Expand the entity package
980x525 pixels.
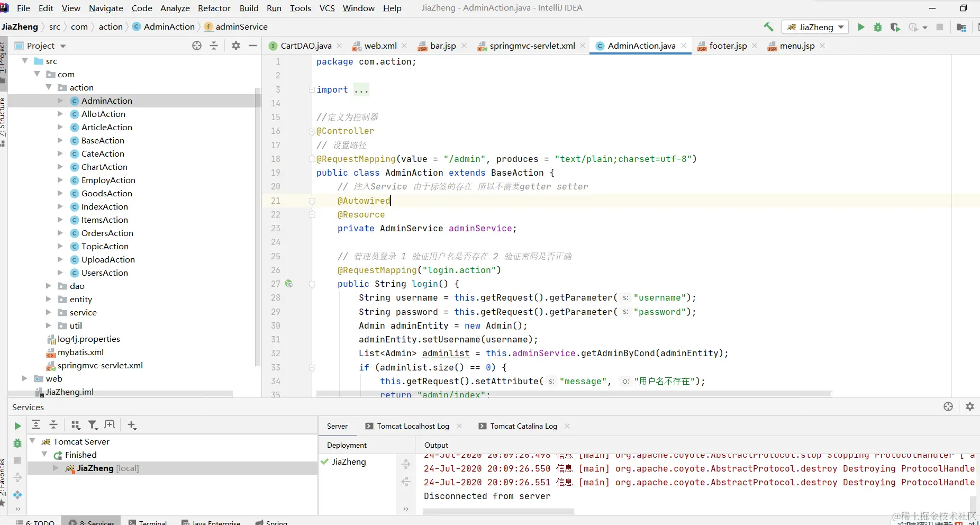point(49,299)
